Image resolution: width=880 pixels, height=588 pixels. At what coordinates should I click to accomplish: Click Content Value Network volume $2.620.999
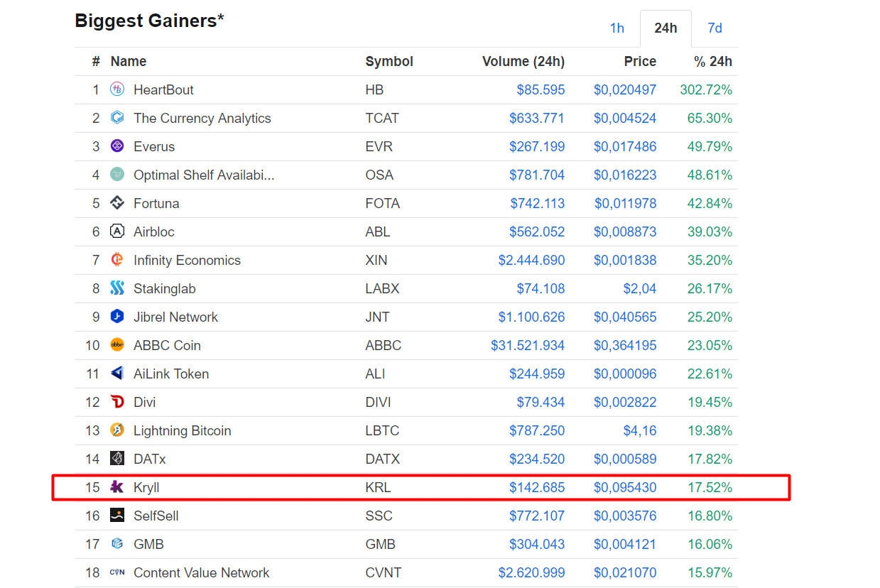coord(531,573)
